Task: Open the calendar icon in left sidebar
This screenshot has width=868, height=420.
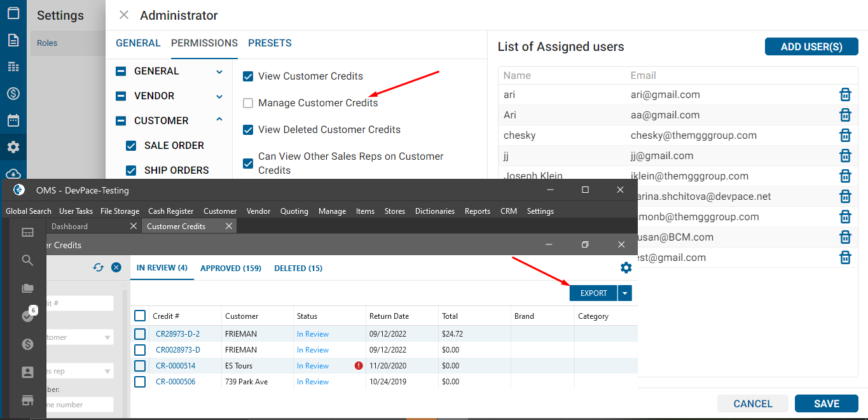Action: point(13,120)
